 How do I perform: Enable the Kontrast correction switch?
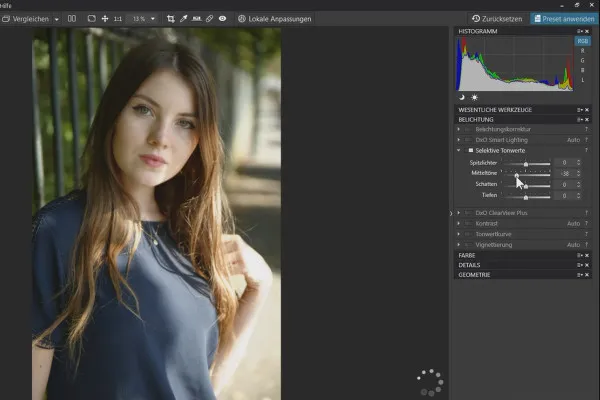[468, 223]
